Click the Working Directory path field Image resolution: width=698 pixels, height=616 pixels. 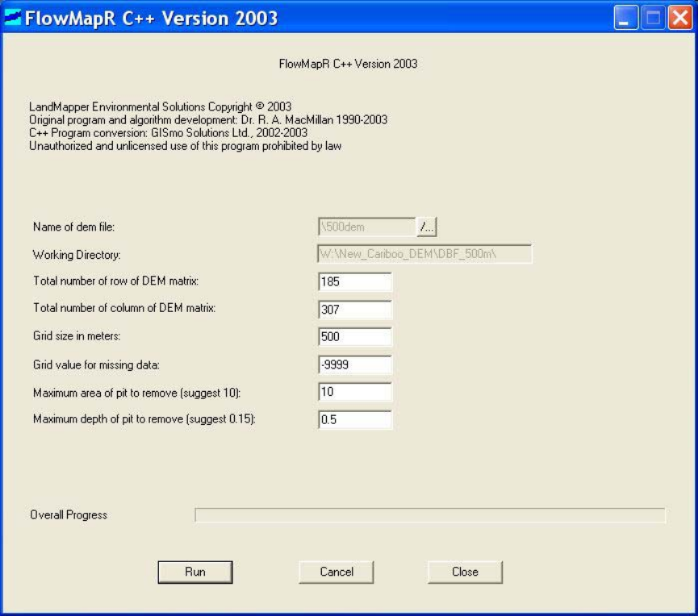click(424, 254)
